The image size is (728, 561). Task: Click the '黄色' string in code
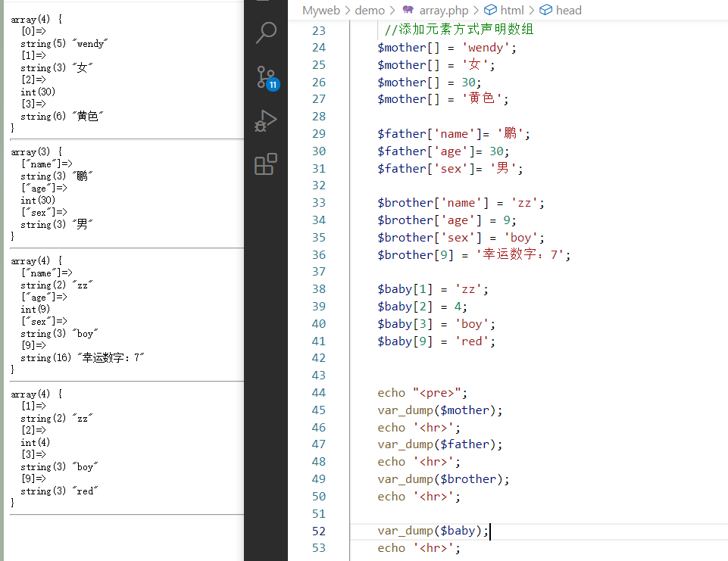[482, 98]
